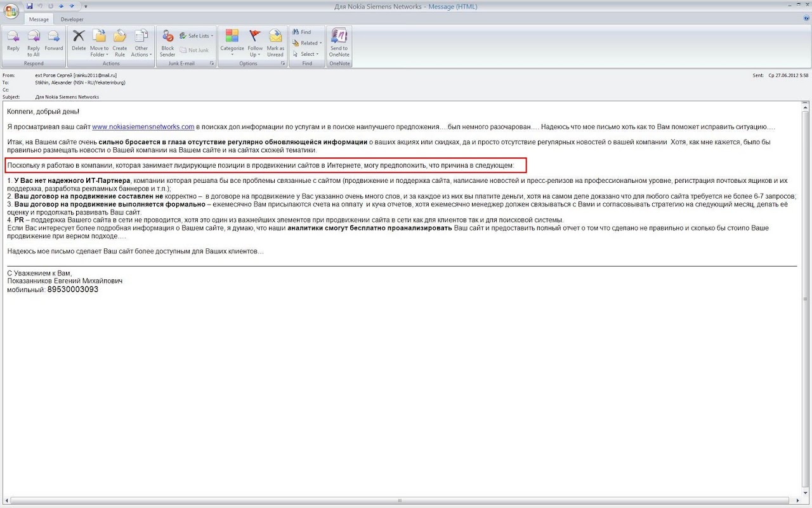Click Reply to All
This screenshot has width=812, height=508.
pos(34,43)
